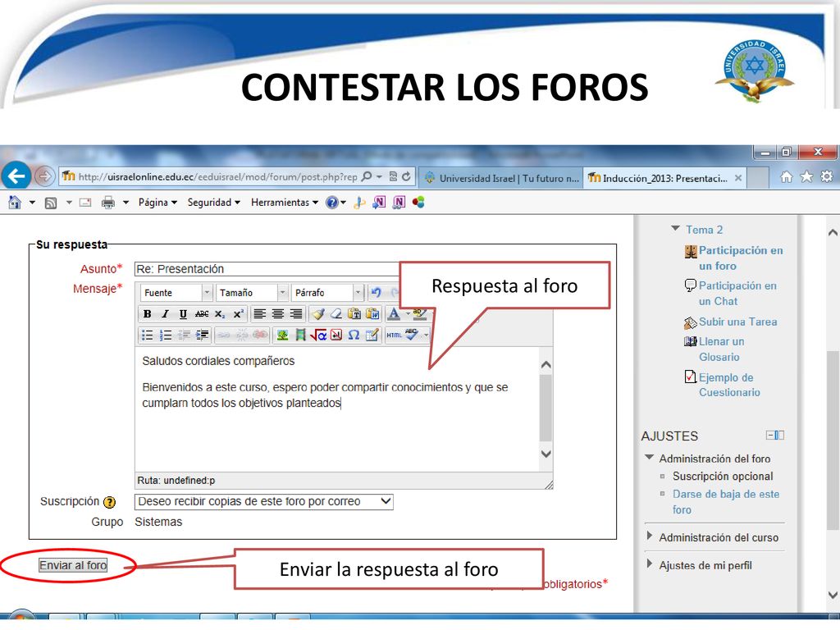Center-align the message text

point(277,314)
